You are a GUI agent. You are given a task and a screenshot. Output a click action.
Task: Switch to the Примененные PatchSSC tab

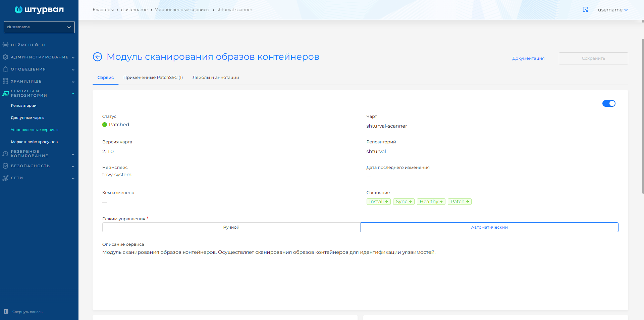point(153,77)
